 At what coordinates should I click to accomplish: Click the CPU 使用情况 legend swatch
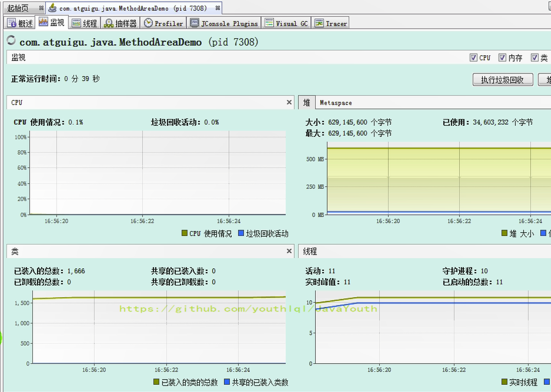(x=185, y=233)
